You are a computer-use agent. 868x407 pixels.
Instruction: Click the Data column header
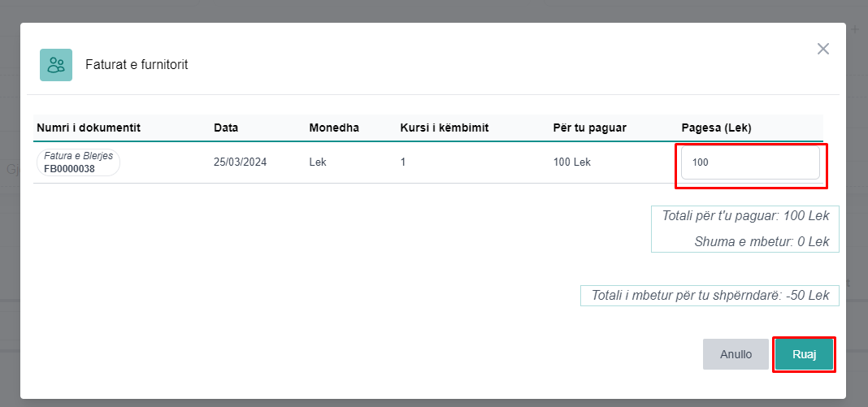(226, 128)
